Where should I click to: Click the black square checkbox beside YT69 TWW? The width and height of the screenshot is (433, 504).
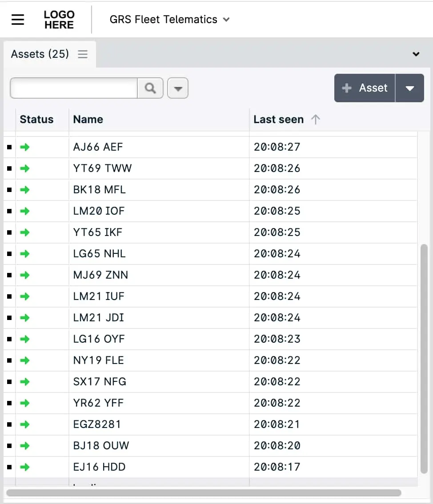9,168
